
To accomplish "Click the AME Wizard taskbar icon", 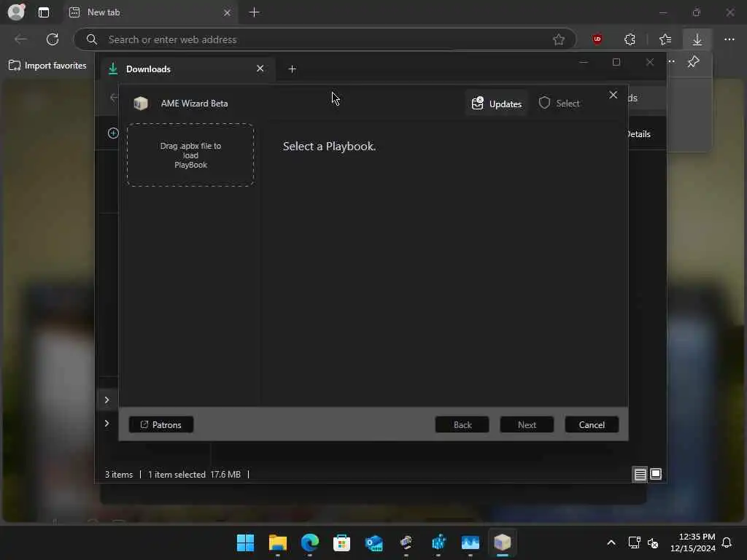I will click(502, 542).
